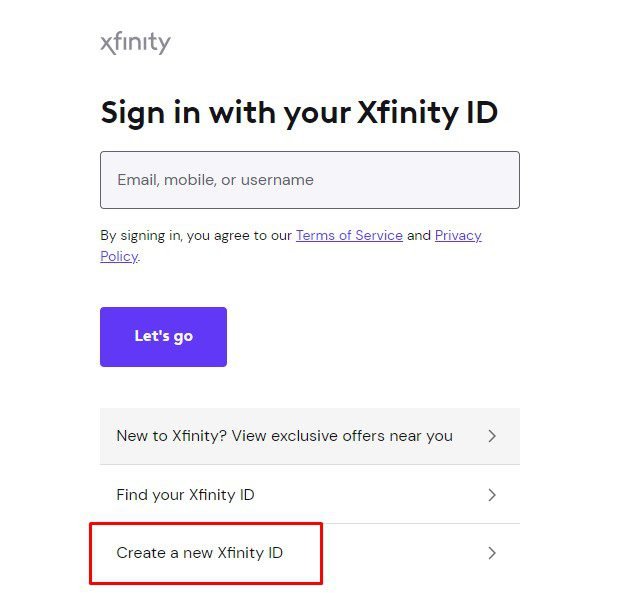Open the Terms of Service link
Screen dimensions: 631x593
point(349,236)
